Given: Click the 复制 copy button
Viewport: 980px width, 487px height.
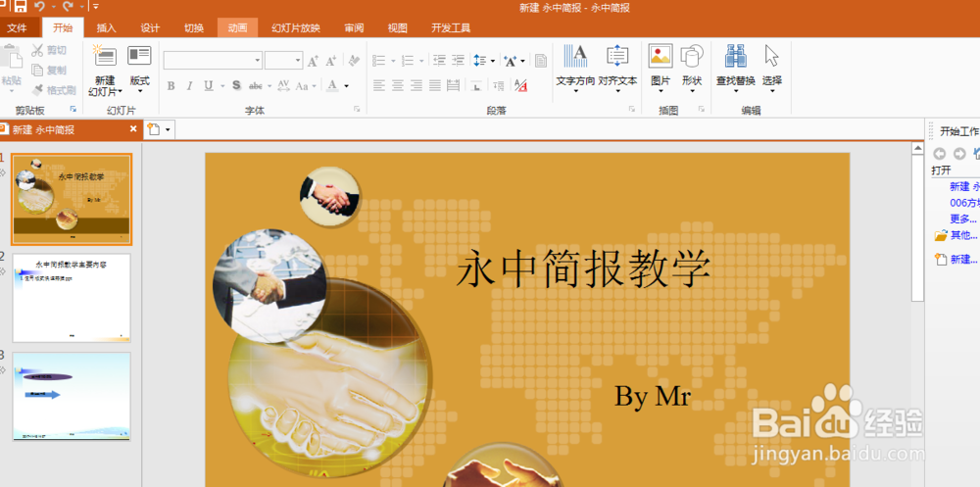Looking at the screenshot, I should click(49, 70).
